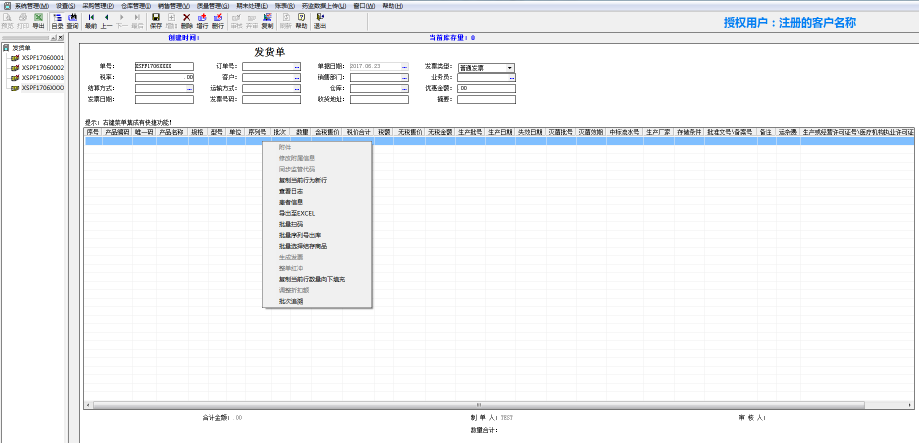Image resolution: width=919 pixels, height=443 pixels.
Task: Click the 复制 copy toolbar icon
Action: [267, 21]
